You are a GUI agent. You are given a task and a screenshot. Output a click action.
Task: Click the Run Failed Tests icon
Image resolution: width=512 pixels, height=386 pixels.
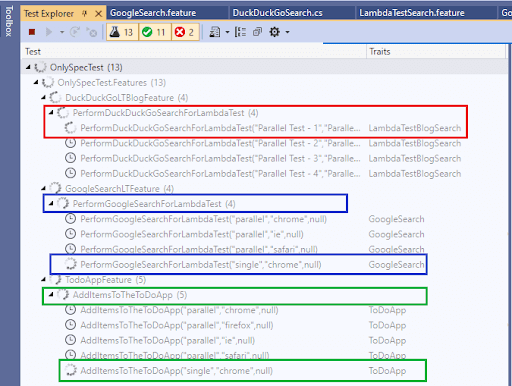coord(92,32)
